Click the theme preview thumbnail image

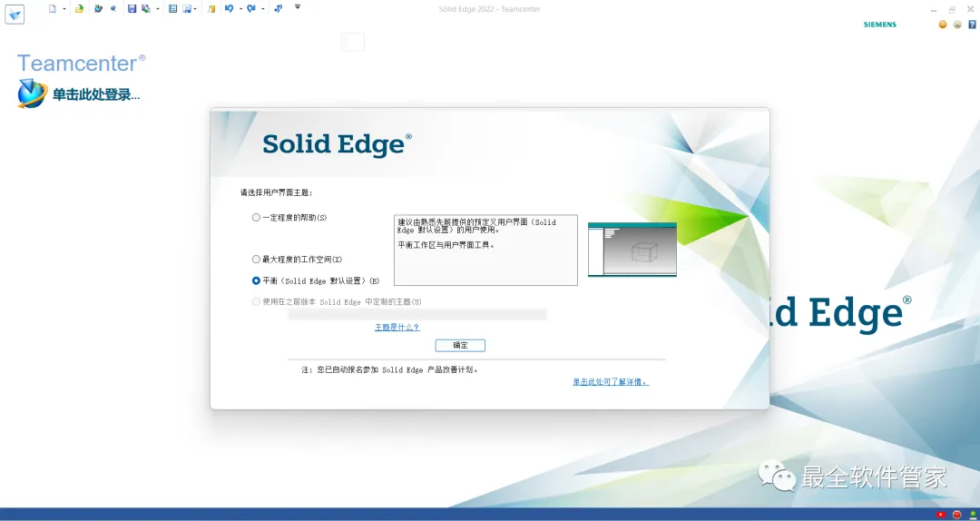tap(632, 250)
